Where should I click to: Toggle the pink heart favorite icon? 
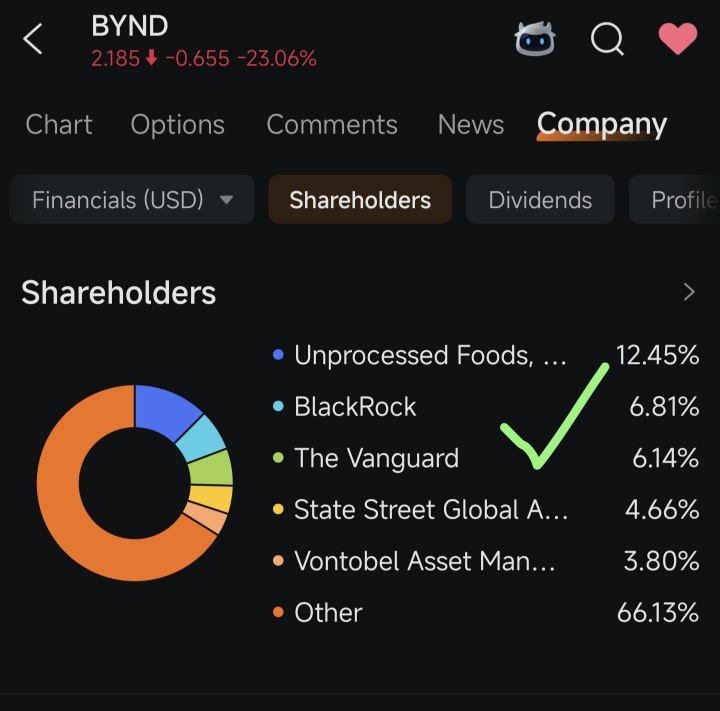678,38
